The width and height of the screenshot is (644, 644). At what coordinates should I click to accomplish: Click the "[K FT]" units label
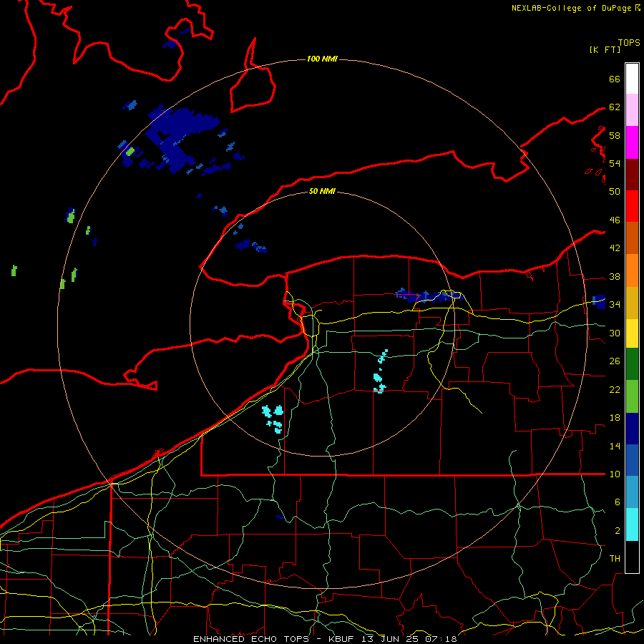click(605, 49)
